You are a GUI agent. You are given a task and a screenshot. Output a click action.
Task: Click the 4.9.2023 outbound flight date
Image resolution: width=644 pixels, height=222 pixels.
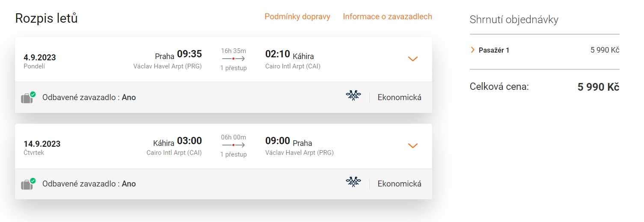(x=40, y=57)
